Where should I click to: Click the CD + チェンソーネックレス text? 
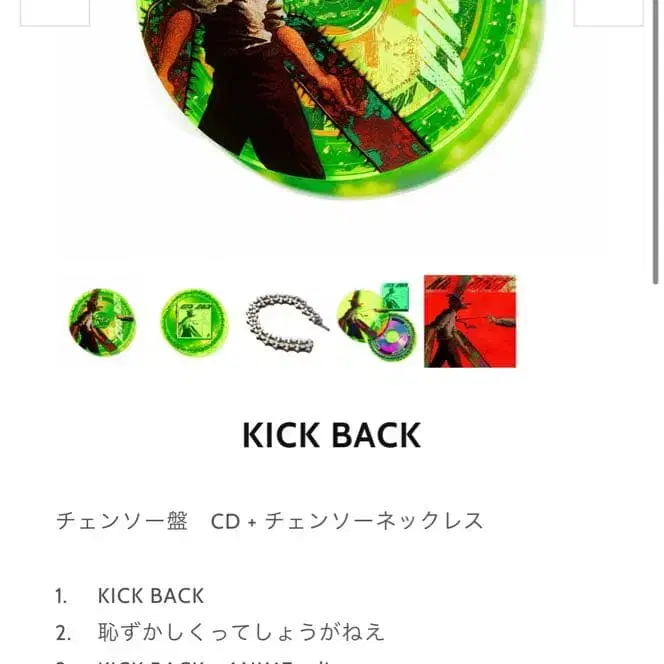347,521
